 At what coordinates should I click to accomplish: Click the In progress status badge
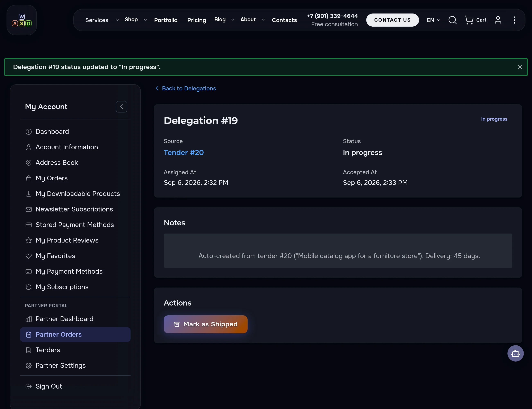click(x=494, y=119)
